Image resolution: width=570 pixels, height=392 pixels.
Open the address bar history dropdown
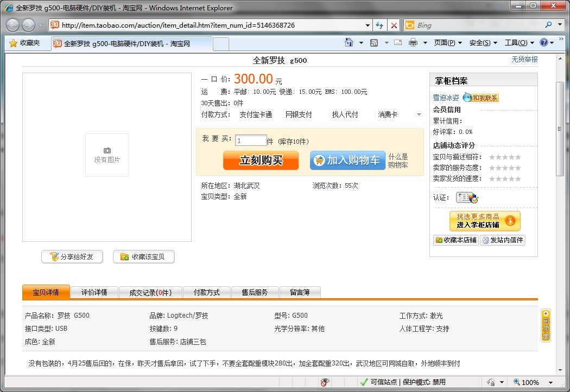point(368,25)
